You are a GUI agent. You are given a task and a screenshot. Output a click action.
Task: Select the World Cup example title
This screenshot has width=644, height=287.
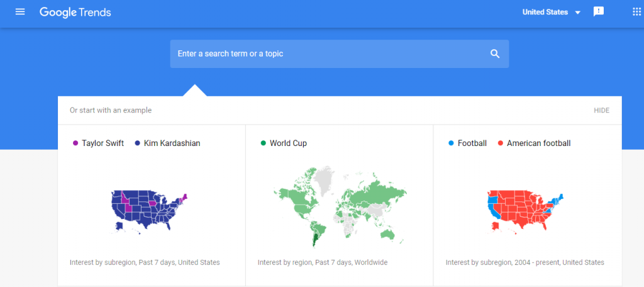pyautogui.click(x=288, y=143)
